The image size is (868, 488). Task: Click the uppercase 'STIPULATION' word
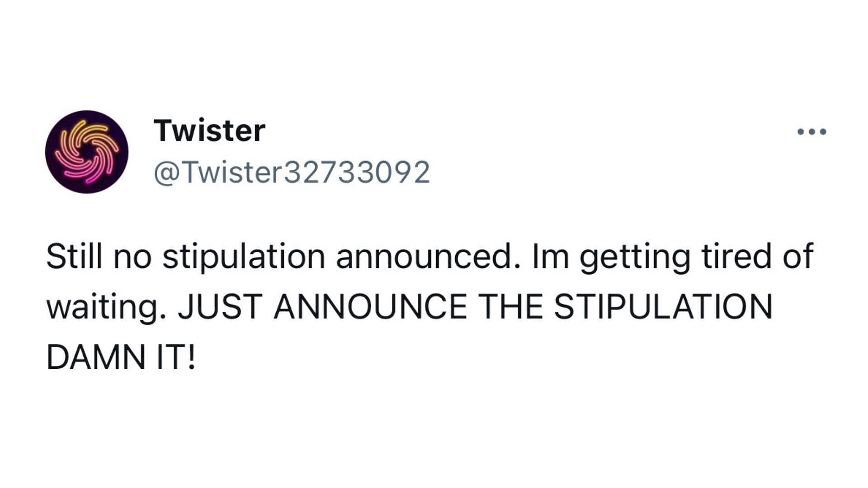[663, 306]
